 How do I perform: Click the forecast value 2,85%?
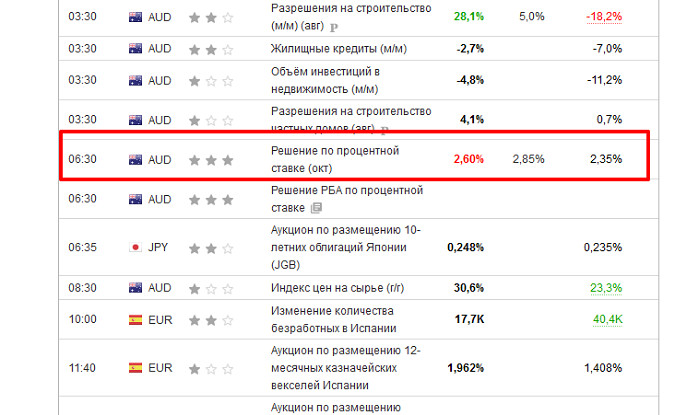528,159
